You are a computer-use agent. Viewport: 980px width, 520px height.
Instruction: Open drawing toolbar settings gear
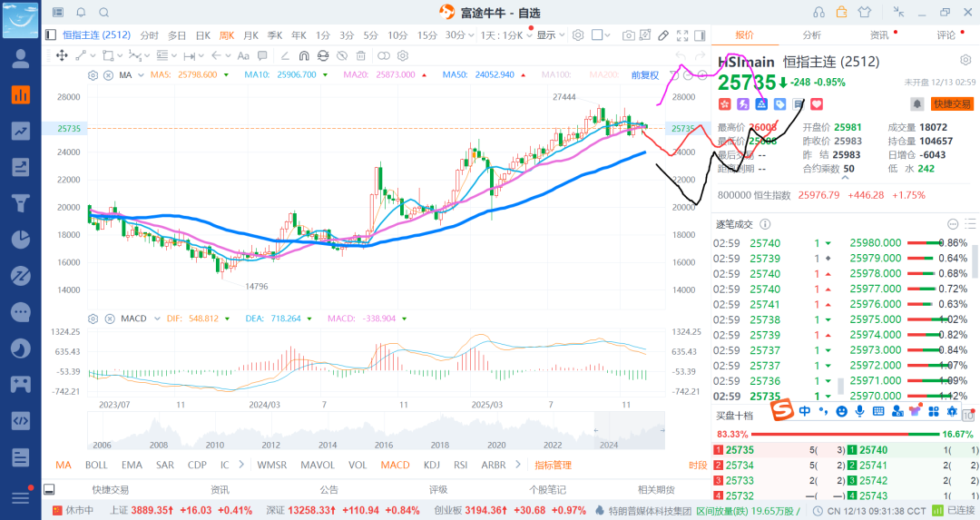pos(403,55)
